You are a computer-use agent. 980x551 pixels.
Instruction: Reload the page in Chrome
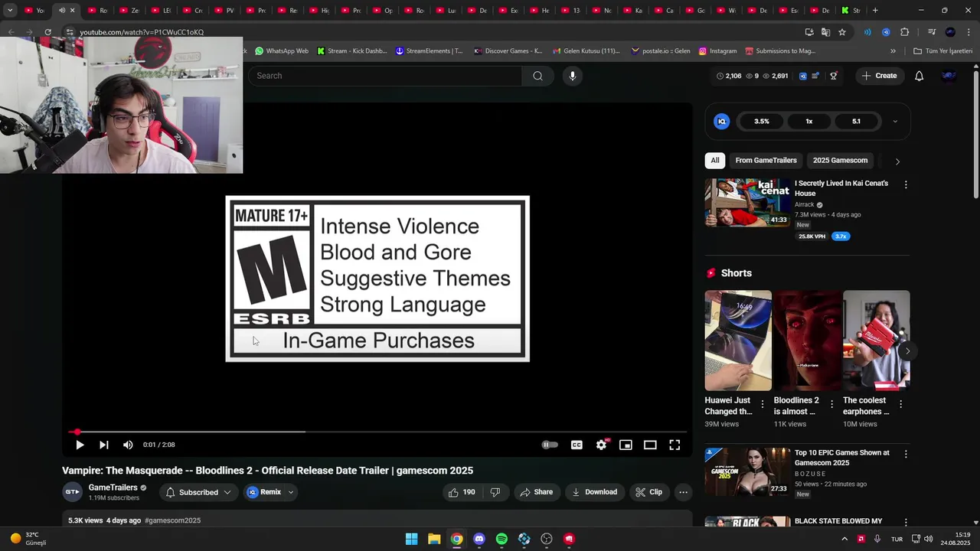(47, 32)
